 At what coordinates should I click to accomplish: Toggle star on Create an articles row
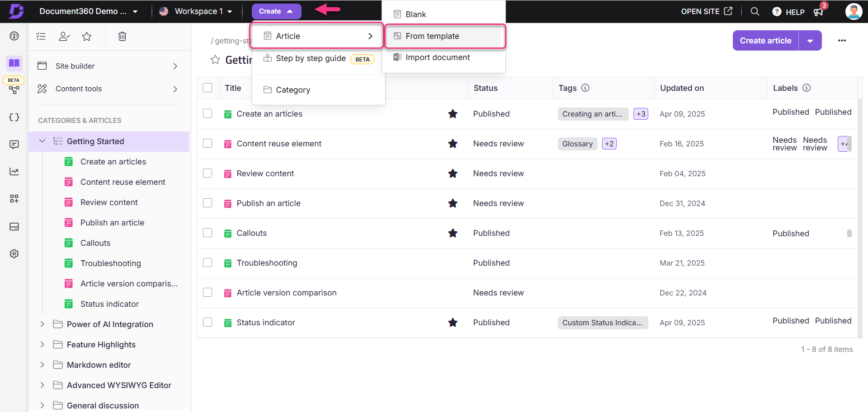(x=453, y=114)
